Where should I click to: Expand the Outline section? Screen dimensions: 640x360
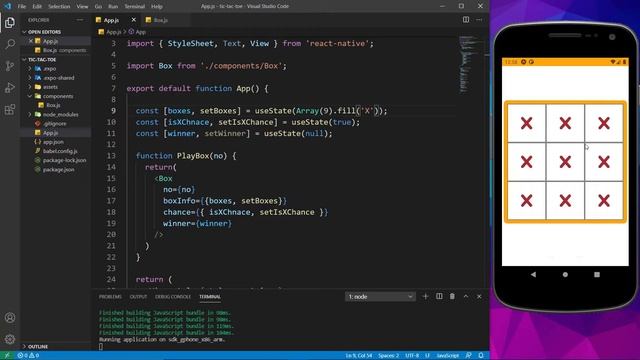coord(38,347)
